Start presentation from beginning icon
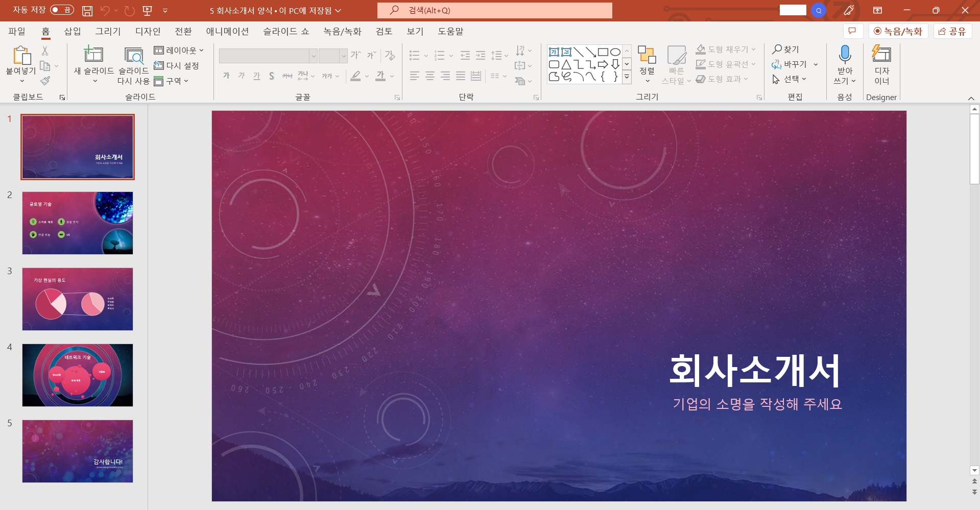Image resolution: width=980 pixels, height=510 pixels. click(148, 10)
